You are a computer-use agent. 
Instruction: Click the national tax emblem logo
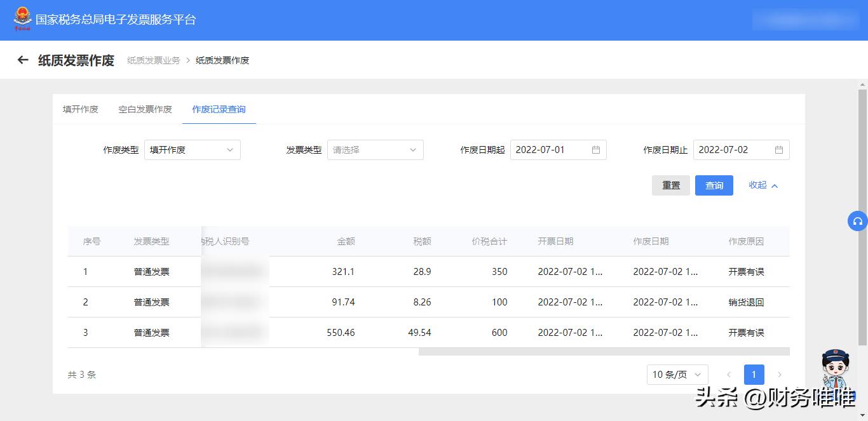click(x=22, y=19)
